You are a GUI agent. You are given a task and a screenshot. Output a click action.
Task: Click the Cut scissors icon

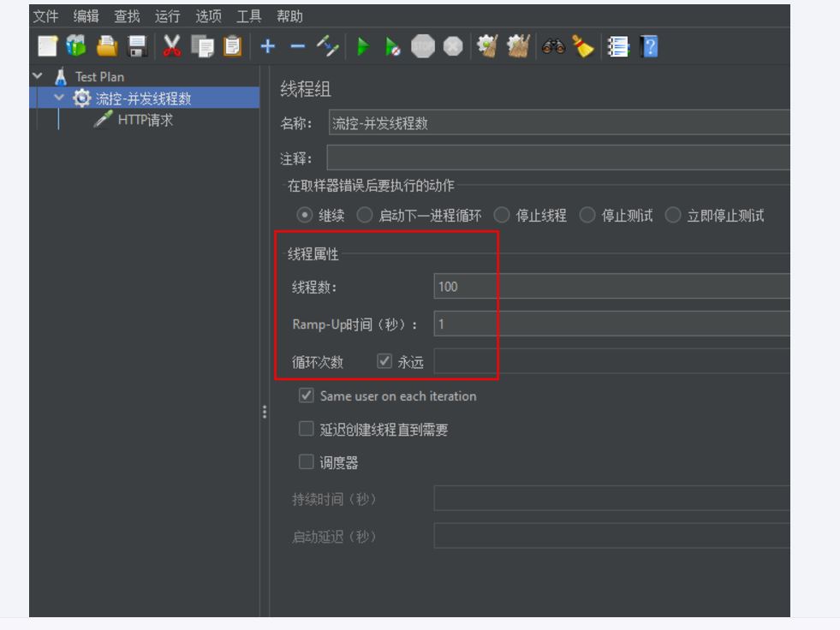172,46
